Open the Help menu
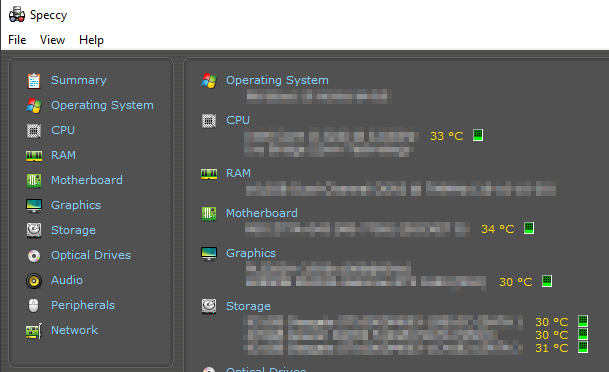 tap(91, 40)
